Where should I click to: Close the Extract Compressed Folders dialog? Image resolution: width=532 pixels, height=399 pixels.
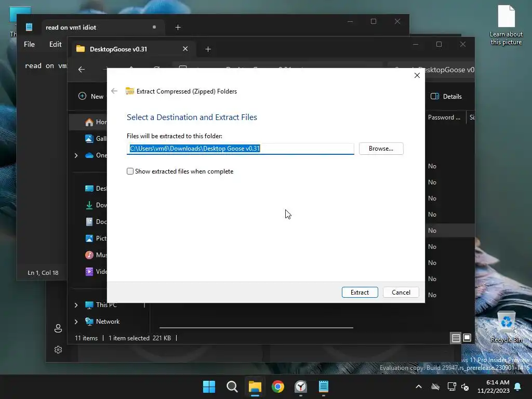coord(417,75)
